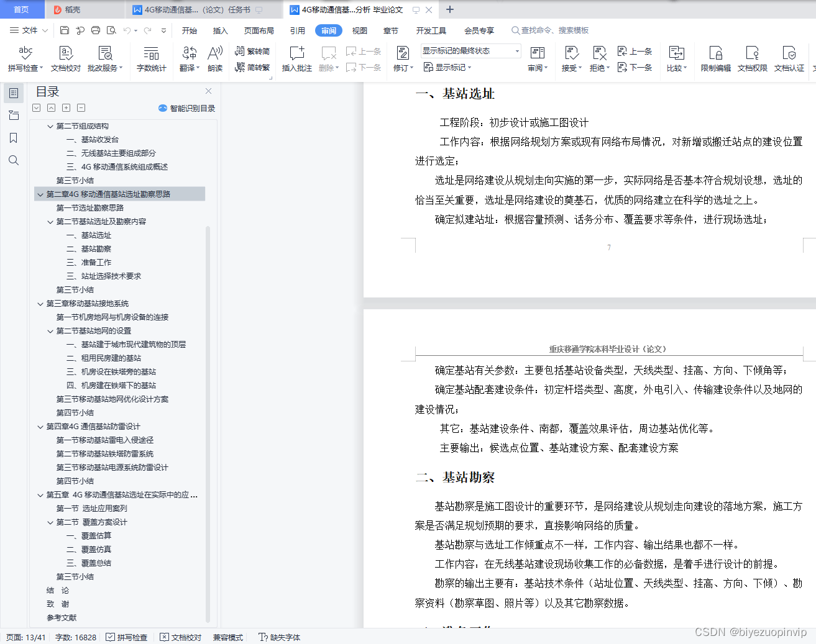Open the spell check (拼写检查) tool
This screenshot has width=816, height=644.
pyautogui.click(x=25, y=59)
